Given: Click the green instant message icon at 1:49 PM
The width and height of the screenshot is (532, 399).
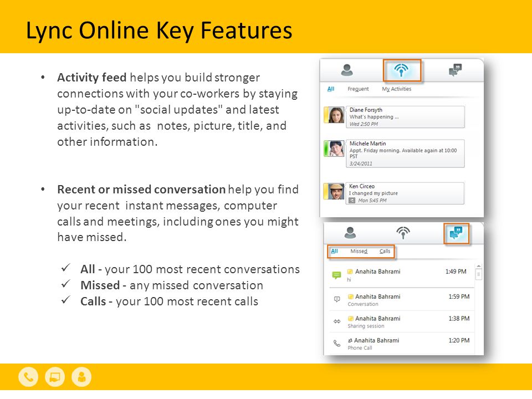Looking at the screenshot, I should 336,275.
